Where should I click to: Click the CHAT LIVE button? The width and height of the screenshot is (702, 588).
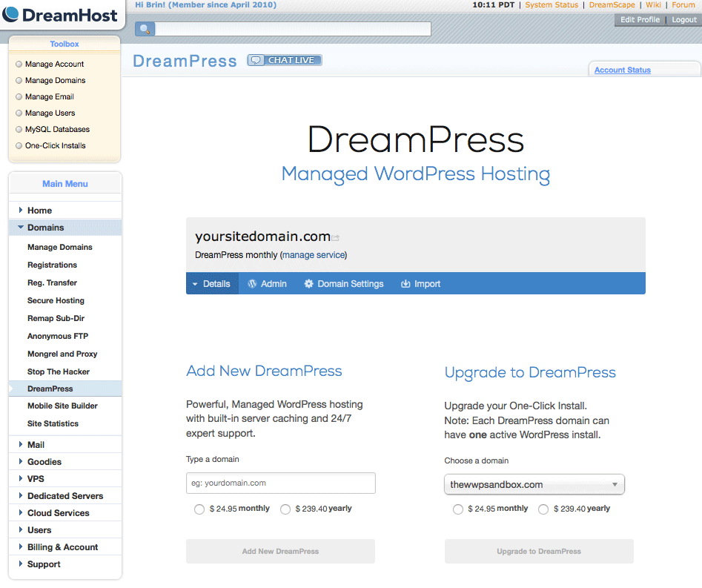pyautogui.click(x=285, y=60)
